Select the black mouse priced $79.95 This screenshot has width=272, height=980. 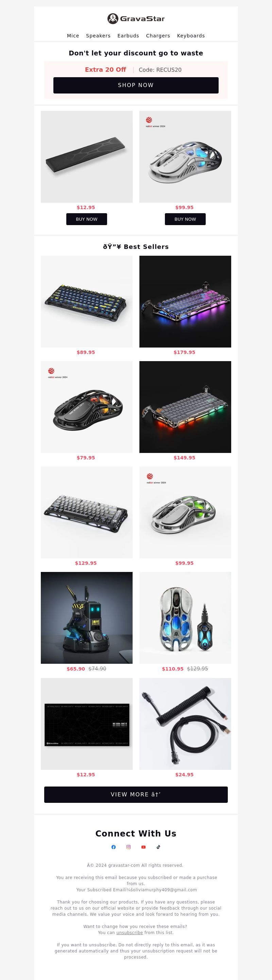point(87,407)
